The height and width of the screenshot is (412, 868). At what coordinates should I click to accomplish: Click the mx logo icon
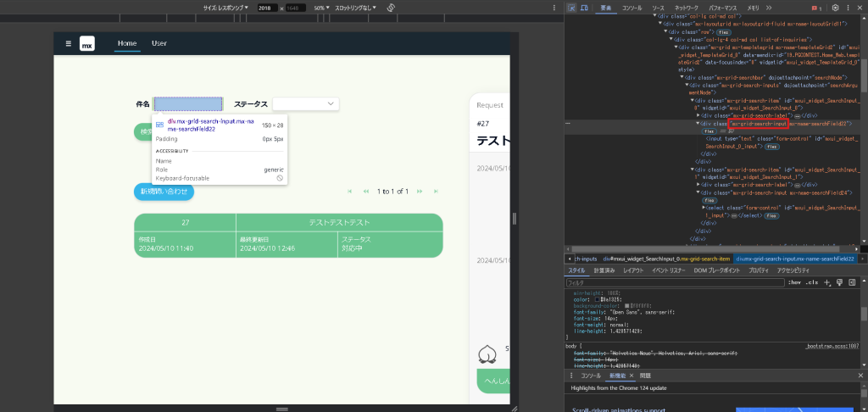point(87,44)
